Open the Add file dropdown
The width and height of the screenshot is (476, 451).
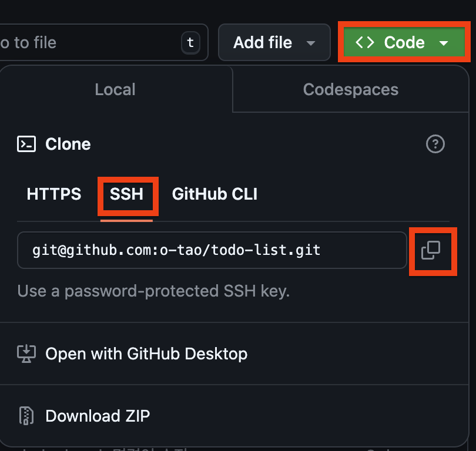click(x=274, y=42)
